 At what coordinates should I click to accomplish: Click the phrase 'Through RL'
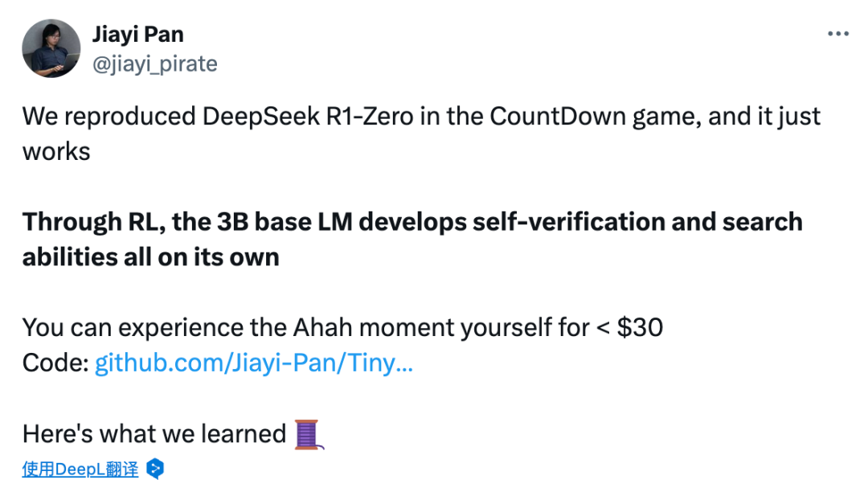(80, 221)
